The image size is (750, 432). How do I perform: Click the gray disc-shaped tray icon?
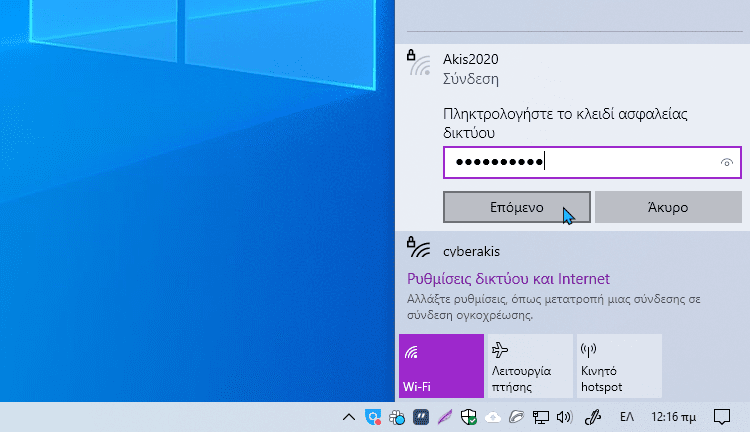click(517, 417)
